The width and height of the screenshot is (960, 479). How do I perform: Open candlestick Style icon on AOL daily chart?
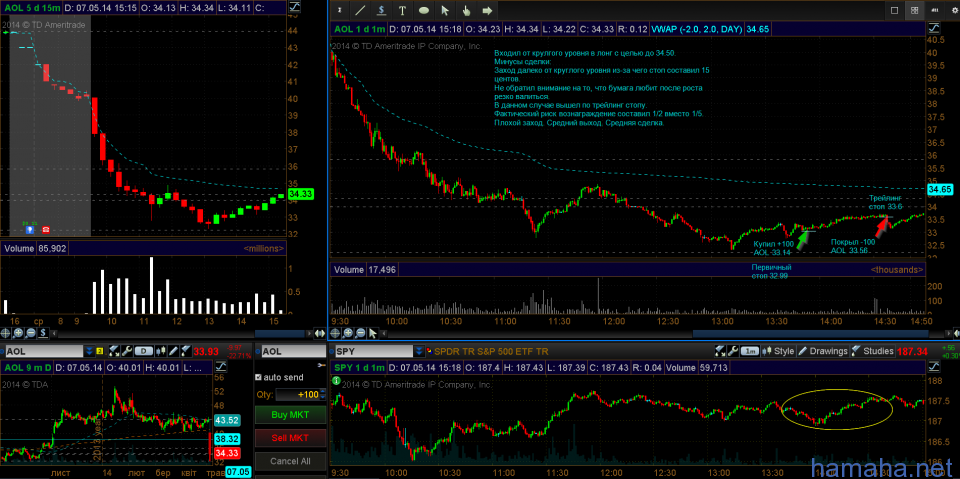click(x=160, y=351)
